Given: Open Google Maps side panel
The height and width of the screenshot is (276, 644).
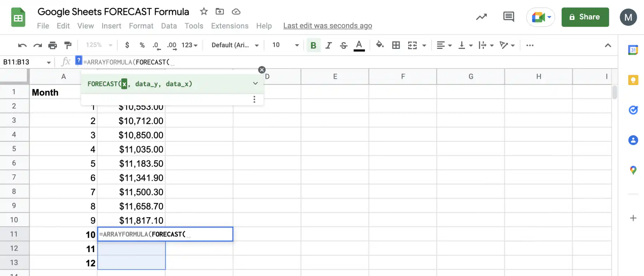Looking at the screenshot, I should (x=633, y=171).
